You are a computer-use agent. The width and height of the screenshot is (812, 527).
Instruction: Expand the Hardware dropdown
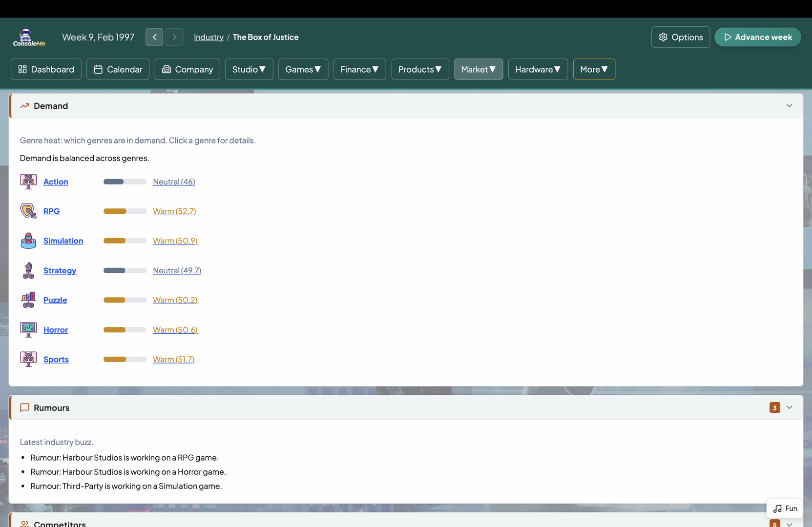[x=538, y=69]
